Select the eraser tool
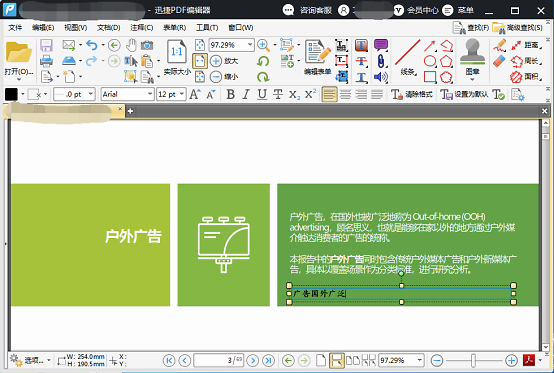554x373 pixels. [x=499, y=61]
